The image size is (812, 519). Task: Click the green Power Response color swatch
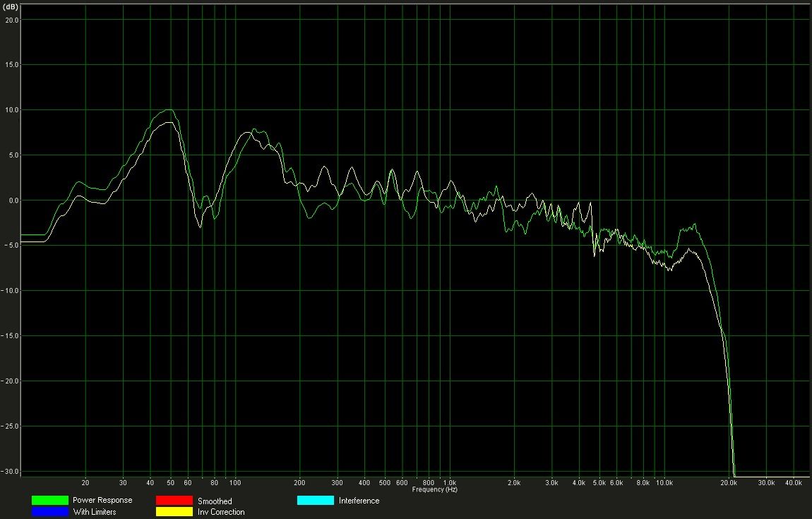click(50, 501)
